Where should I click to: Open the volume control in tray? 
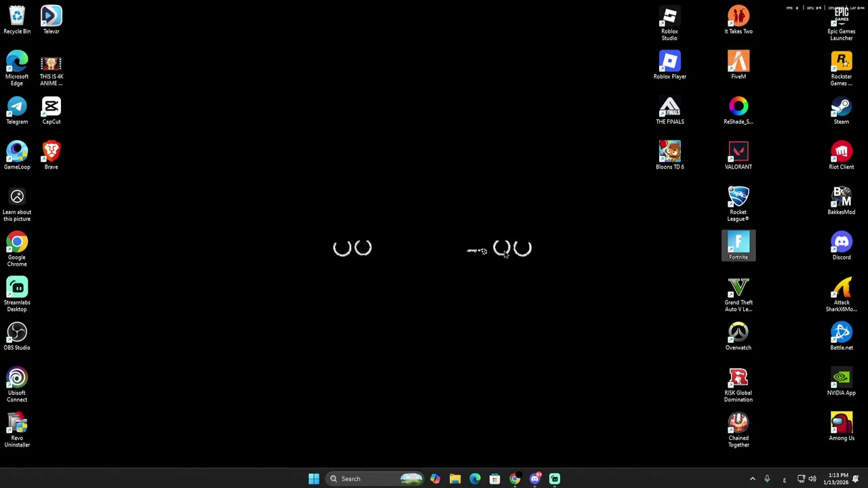tap(812, 479)
